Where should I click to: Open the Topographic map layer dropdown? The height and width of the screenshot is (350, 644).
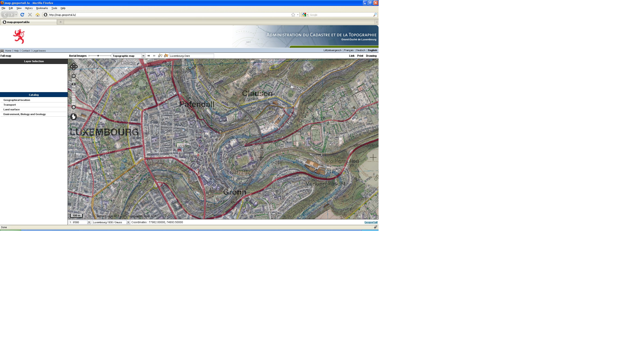(x=128, y=56)
